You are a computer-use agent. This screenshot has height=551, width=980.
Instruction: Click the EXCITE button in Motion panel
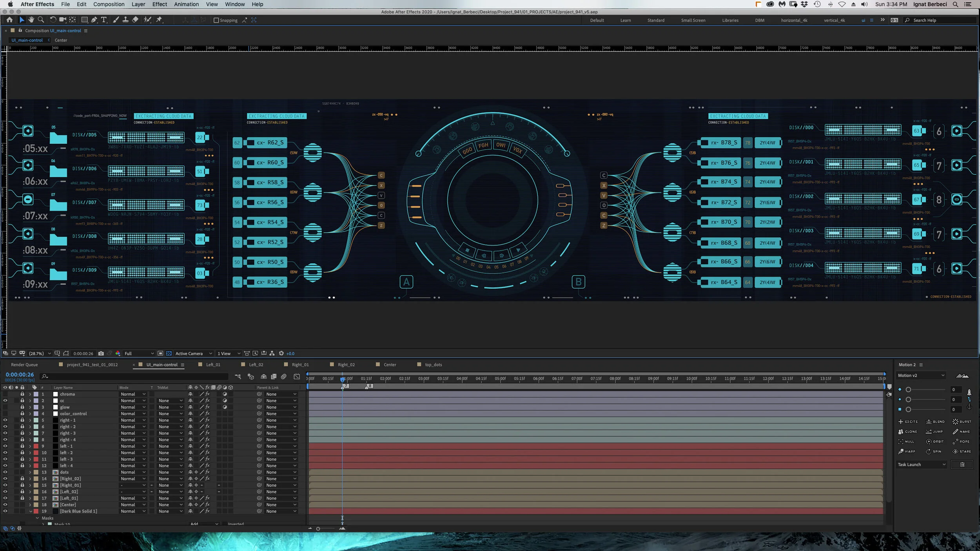(x=908, y=422)
